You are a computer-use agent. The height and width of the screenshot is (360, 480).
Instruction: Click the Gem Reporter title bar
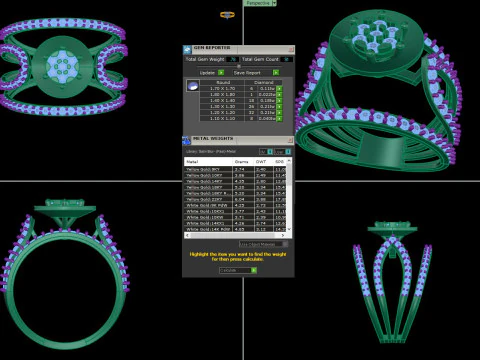pyautogui.click(x=239, y=50)
